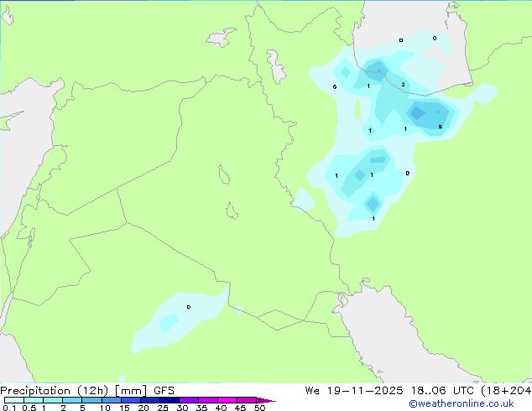Screen dimensions: 532x411
Task: Pick the 15–20 mm legend swatch
Action: coord(131,400)
